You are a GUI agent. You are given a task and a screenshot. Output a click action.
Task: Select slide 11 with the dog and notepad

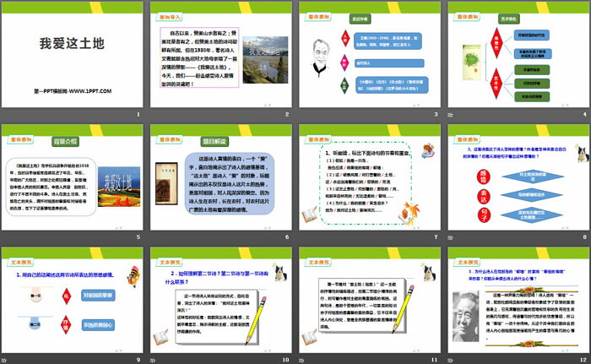tap(370, 301)
